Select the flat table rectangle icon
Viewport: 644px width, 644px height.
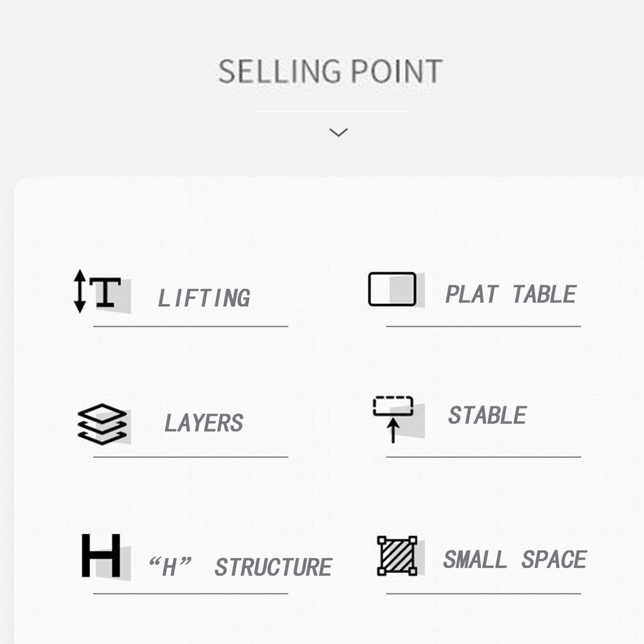(392, 289)
